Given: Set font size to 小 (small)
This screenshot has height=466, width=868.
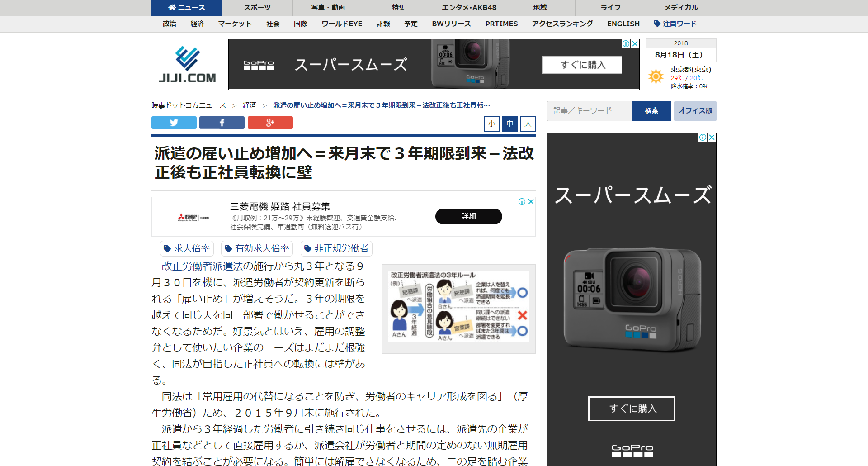Looking at the screenshot, I should pos(492,124).
